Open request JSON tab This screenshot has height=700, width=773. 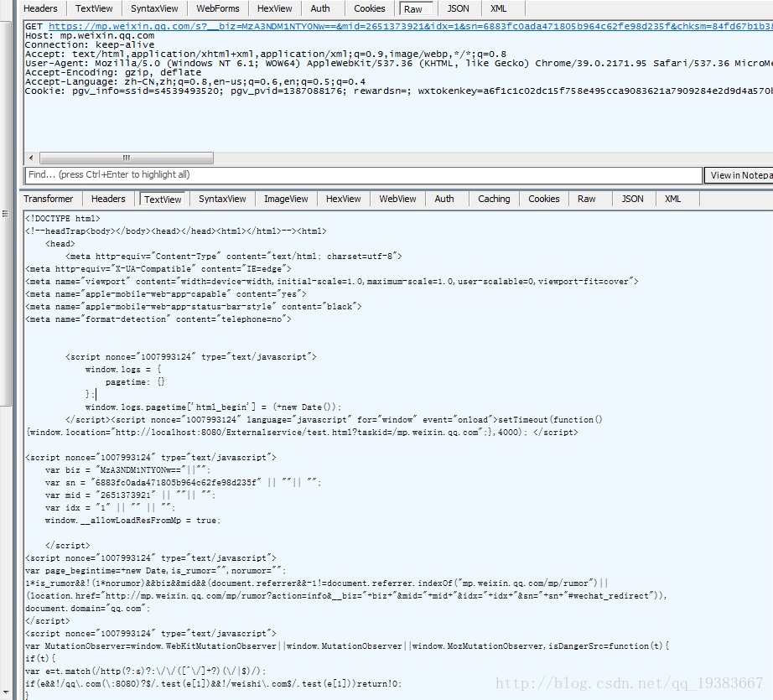(x=458, y=8)
